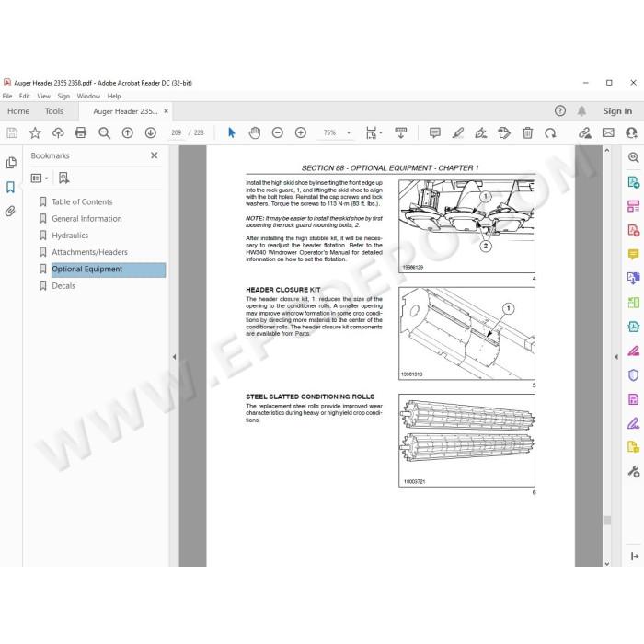Add a sticky note comment
This screenshot has height=644, width=644.
[x=434, y=132]
